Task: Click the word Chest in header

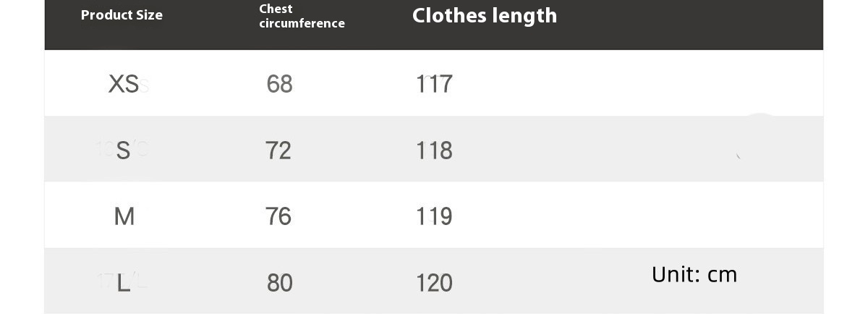Action: tap(276, 9)
